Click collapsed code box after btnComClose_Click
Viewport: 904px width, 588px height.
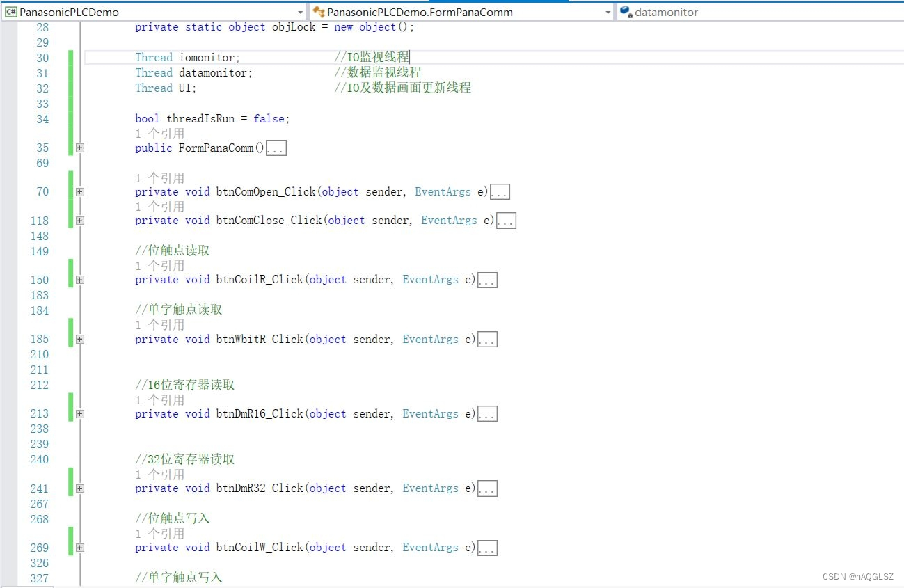point(506,221)
